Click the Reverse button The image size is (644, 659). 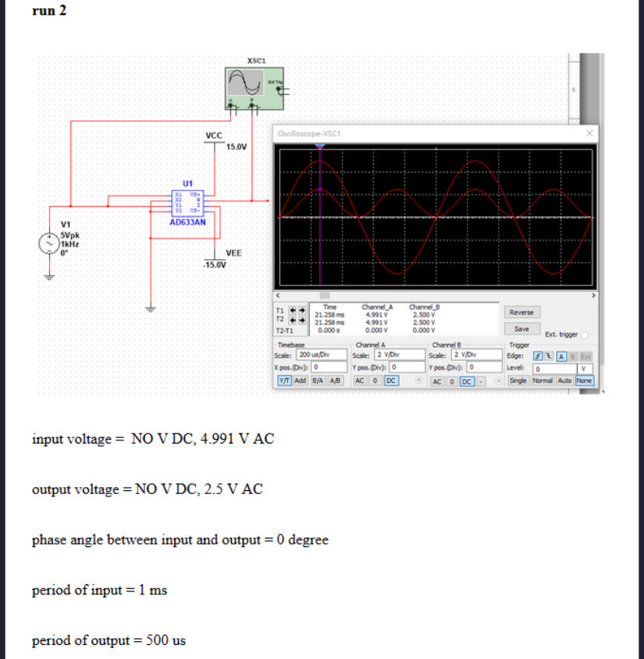[522, 312]
